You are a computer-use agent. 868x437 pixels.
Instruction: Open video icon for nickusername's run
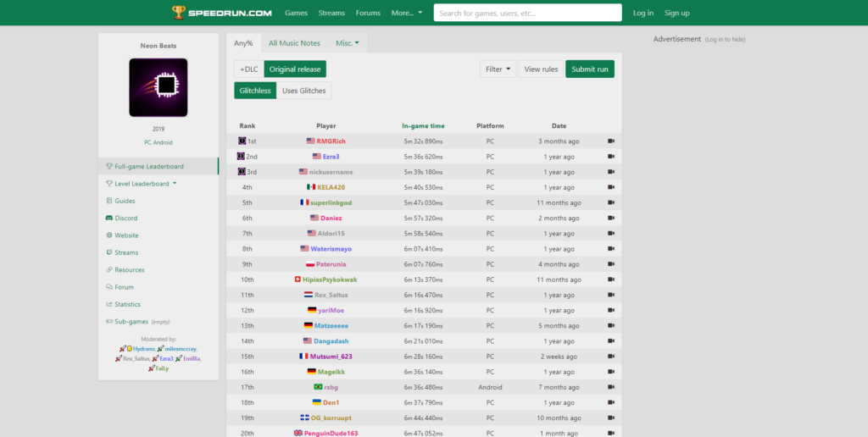click(611, 172)
